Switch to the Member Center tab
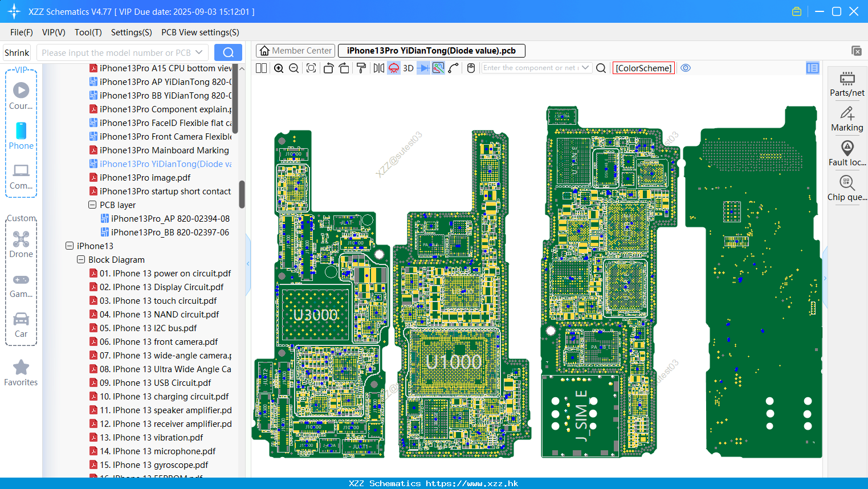This screenshot has width=868, height=489. 295,51
